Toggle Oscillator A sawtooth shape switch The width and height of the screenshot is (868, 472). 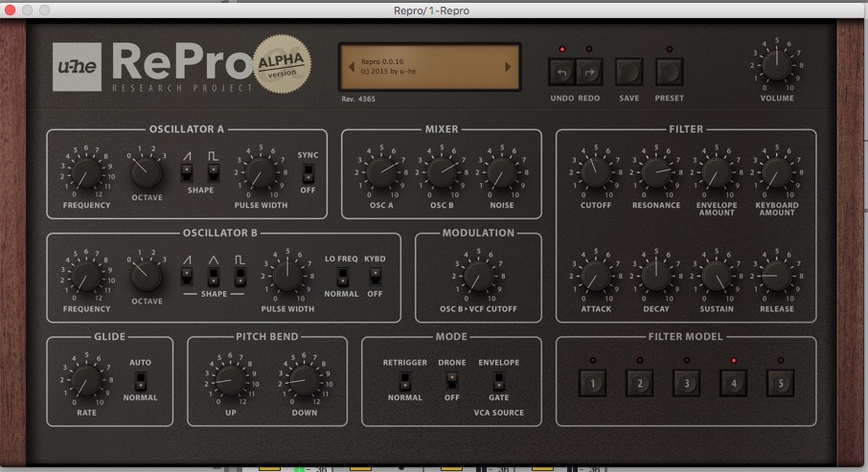[x=187, y=172]
